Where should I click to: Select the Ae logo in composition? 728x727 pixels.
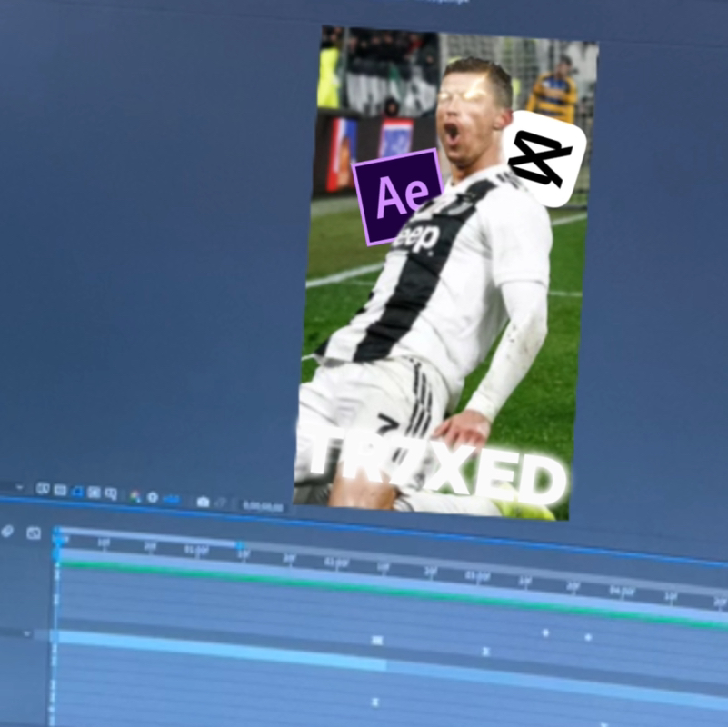point(396,195)
